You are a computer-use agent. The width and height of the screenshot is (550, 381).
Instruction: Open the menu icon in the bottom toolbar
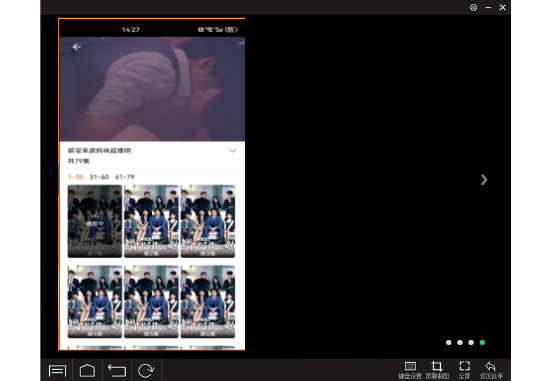point(57,370)
